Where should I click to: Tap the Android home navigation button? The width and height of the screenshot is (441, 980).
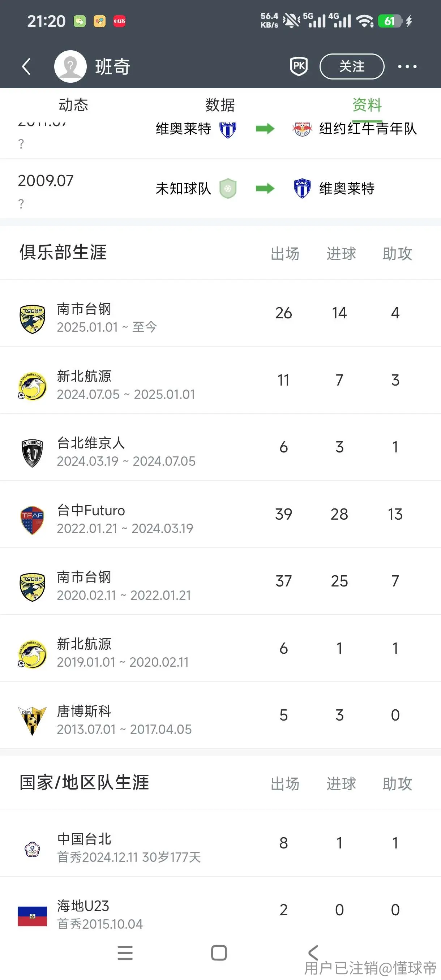pyautogui.click(x=219, y=953)
